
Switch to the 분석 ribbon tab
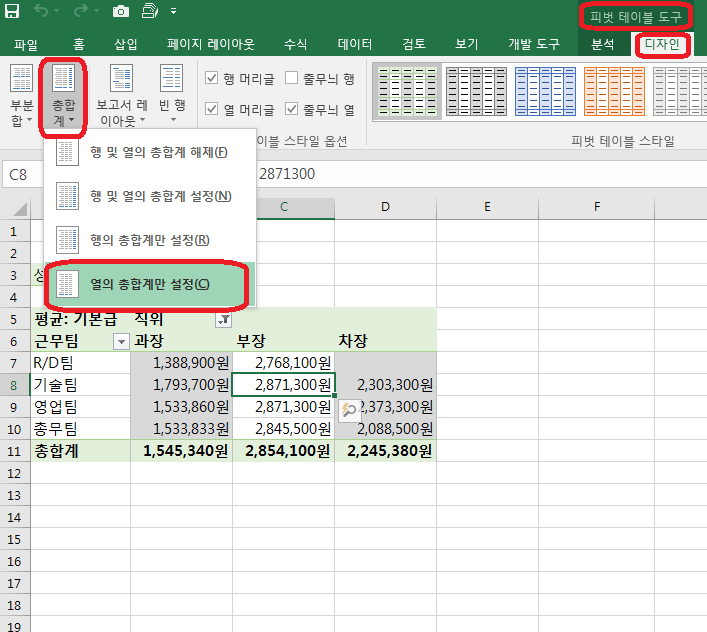coord(602,44)
